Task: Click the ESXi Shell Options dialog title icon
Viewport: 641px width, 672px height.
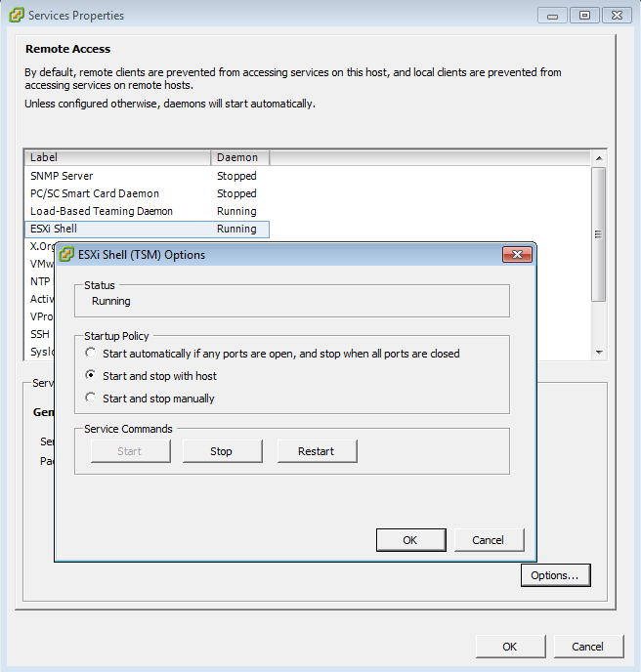Action: (x=66, y=255)
